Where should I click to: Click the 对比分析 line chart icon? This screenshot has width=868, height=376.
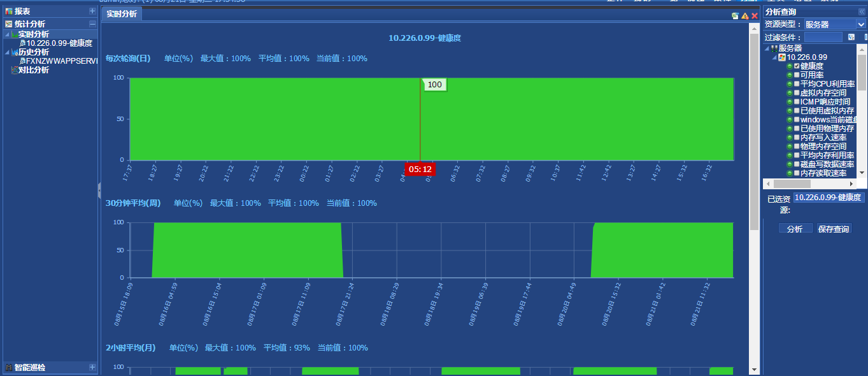[x=15, y=70]
